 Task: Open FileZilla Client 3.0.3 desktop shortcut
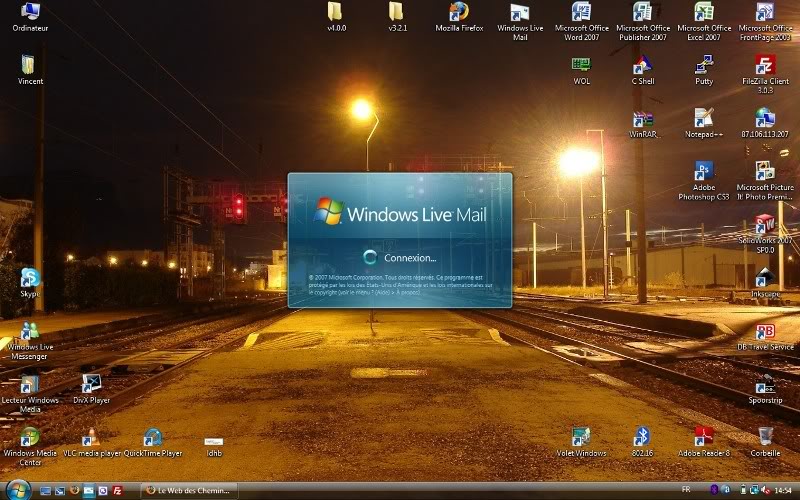point(765,74)
